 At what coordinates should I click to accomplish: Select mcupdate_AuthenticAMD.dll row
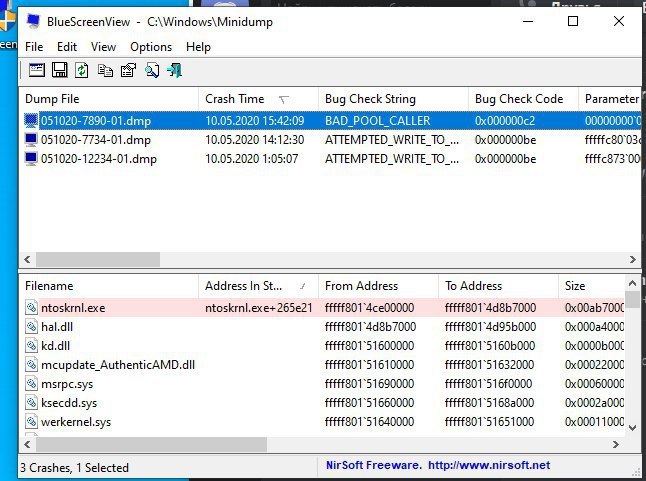[x=321, y=364]
